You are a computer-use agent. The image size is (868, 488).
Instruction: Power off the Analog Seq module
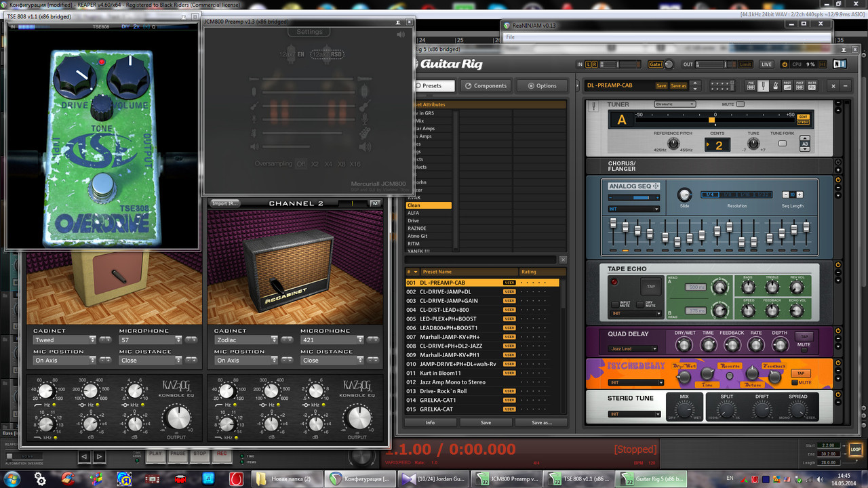click(x=838, y=180)
